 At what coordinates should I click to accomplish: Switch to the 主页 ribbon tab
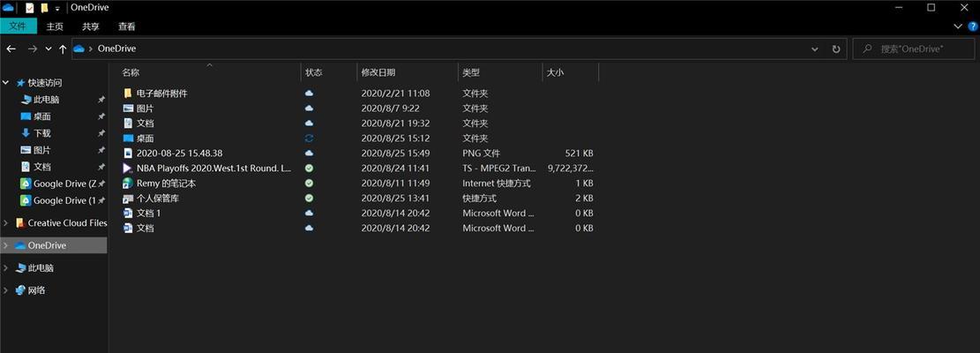pyautogui.click(x=55, y=26)
